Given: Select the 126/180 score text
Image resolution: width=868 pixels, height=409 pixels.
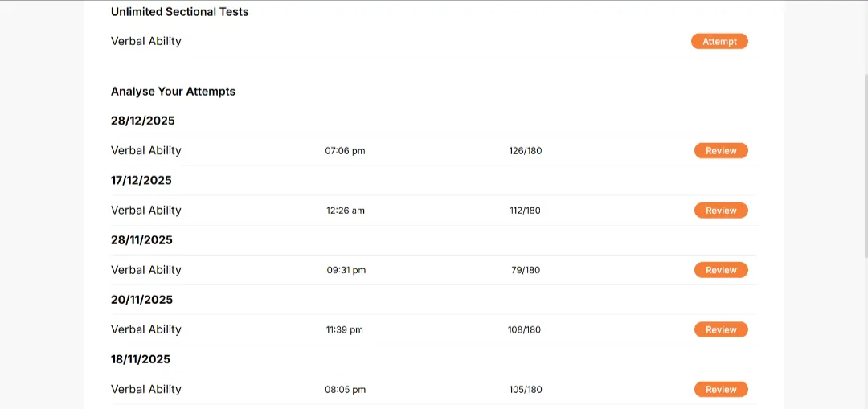Looking at the screenshot, I should pos(526,150).
